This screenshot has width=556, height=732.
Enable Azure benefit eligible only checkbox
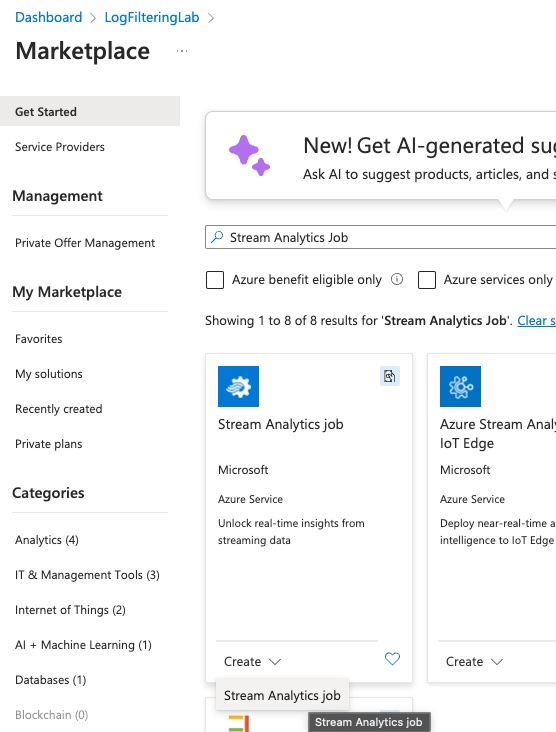pyautogui.click(x=215, y=280)
